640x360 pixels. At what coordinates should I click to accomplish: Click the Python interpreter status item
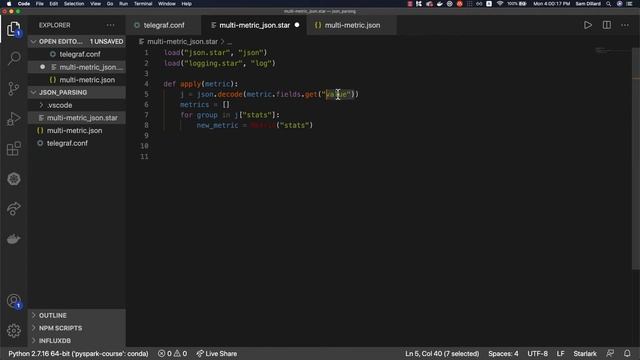pyautogui.click(x=78, y=353)
